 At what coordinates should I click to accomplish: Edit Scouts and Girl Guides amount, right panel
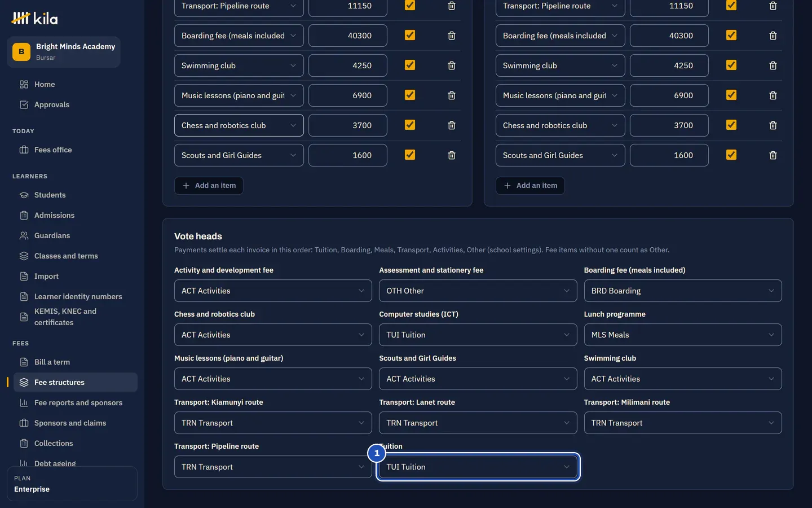click(669, 155)
